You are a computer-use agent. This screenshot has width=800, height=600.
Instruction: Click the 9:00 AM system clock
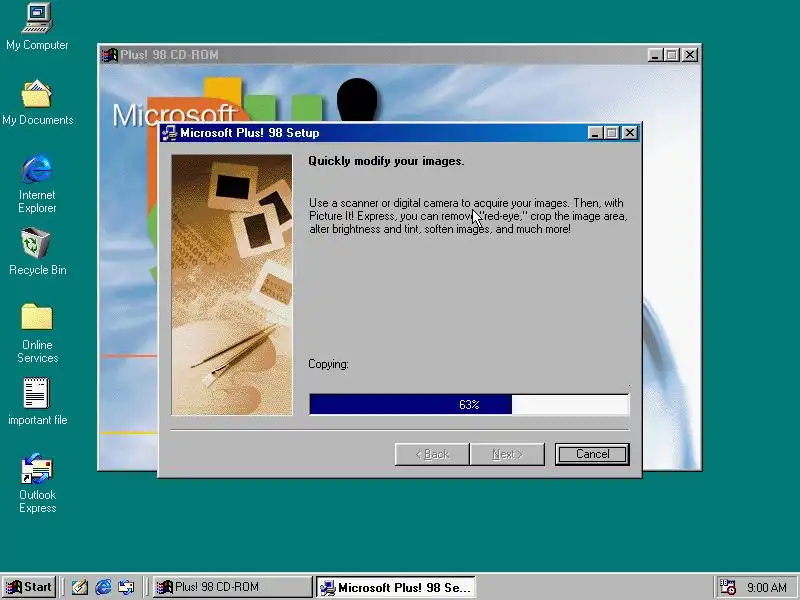[x=767, y=587]
